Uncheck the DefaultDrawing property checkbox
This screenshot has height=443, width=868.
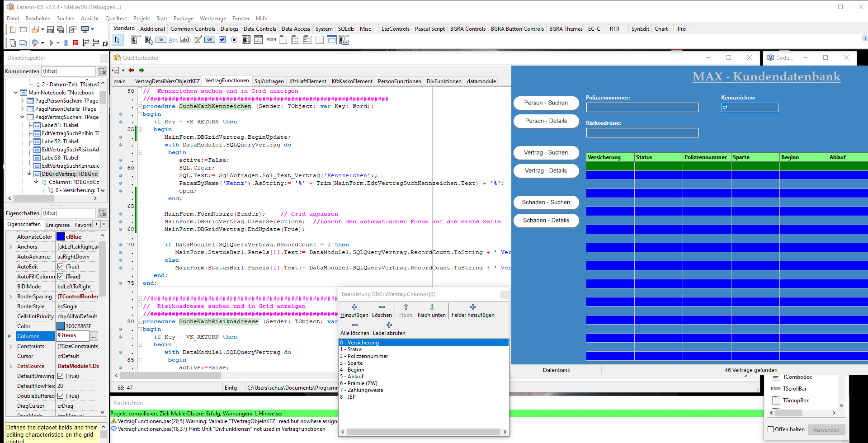coord(61,376)
